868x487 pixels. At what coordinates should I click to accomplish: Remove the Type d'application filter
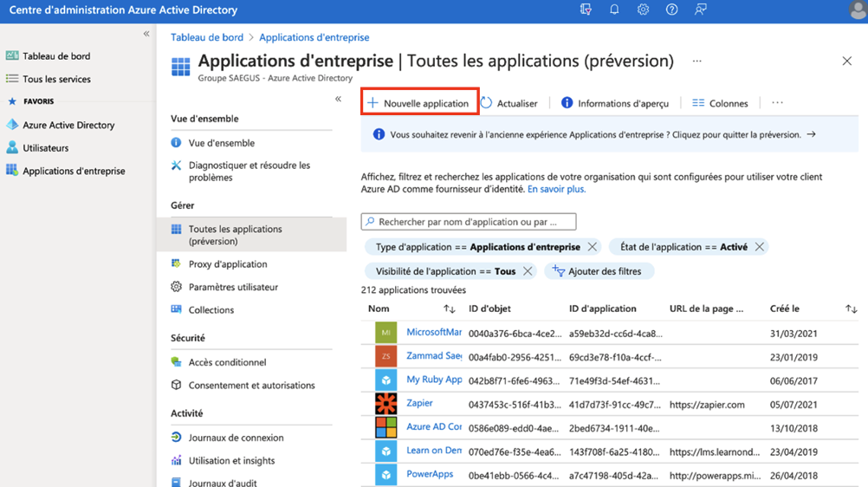pyautogui.click(x=593, y=247)
